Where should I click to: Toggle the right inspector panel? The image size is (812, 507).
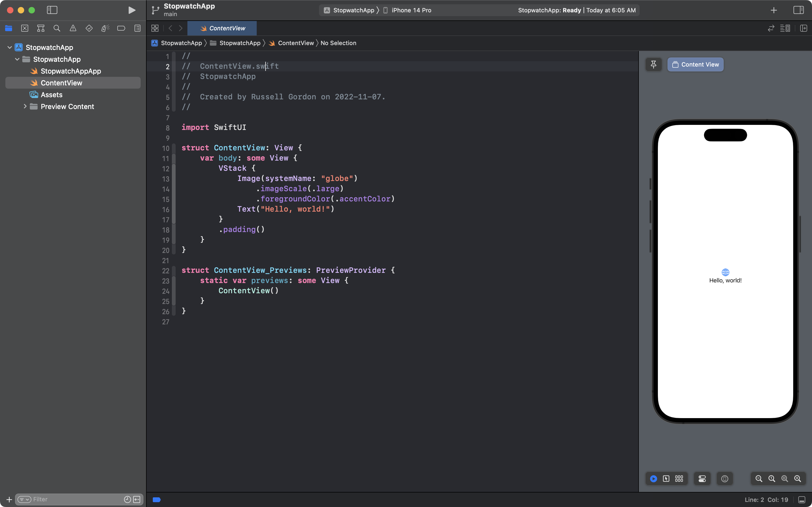point(798,10)
